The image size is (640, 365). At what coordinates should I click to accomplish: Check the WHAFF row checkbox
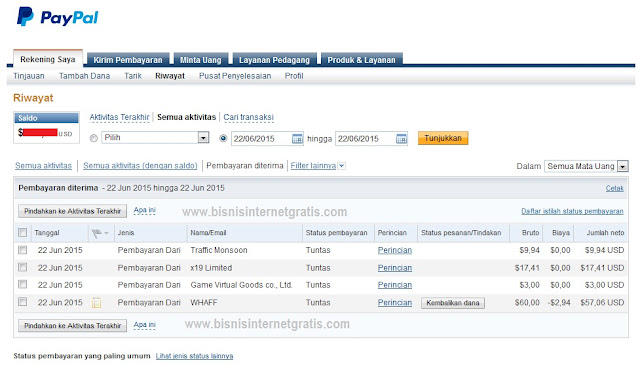(22, 302)
